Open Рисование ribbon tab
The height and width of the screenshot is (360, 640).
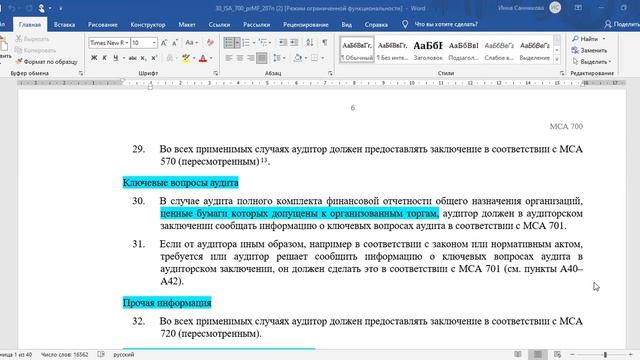[x=102, y=24]
